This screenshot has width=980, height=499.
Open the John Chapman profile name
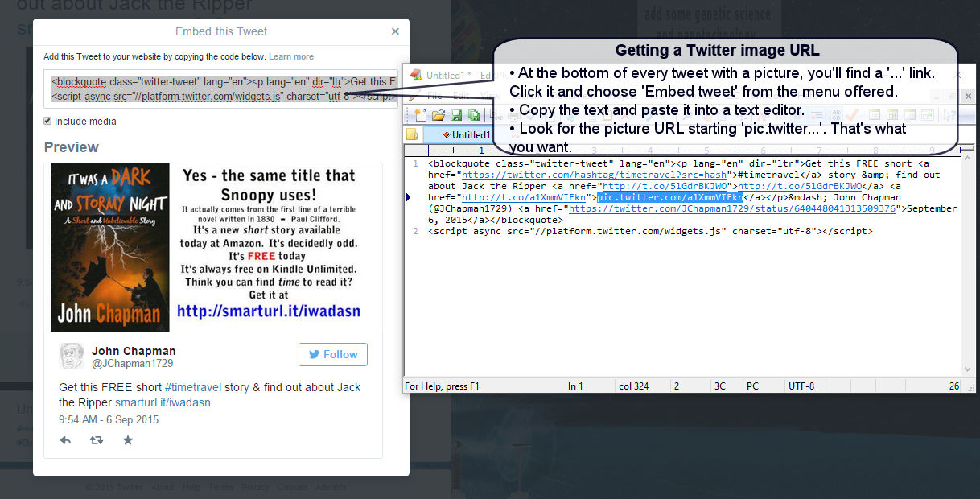[134, 351]
